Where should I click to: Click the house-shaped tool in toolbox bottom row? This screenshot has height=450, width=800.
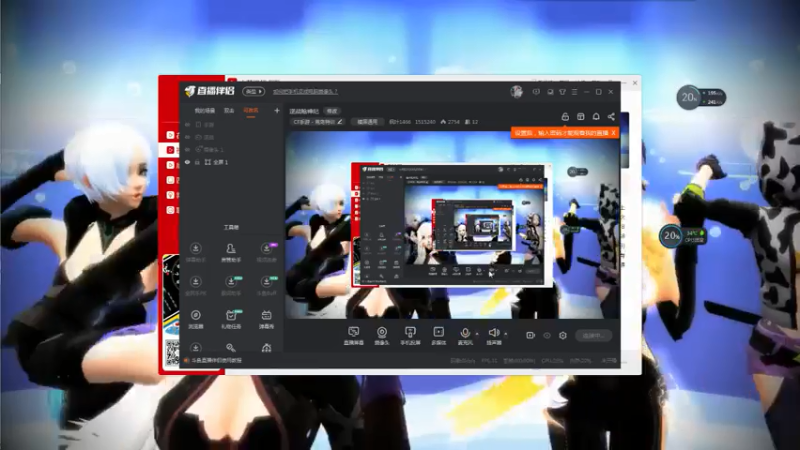coord(266,348)
